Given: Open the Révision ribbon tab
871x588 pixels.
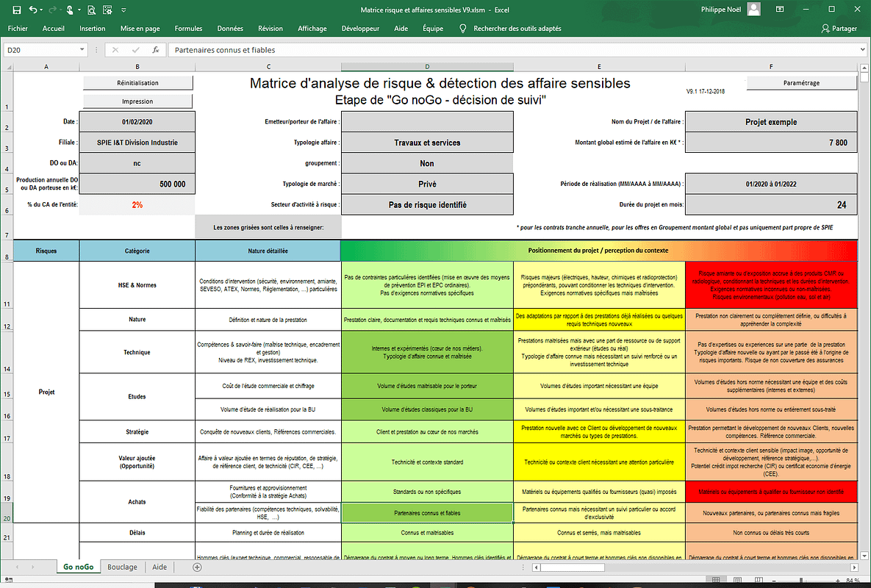Looking at the screenshot, I should (270, 29).
